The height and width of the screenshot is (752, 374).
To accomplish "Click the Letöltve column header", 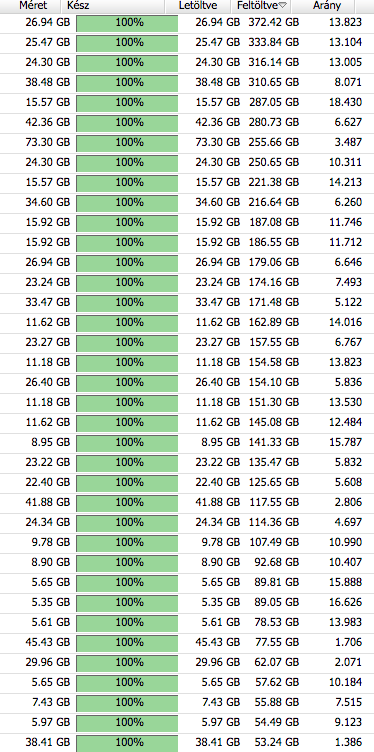I will click(199, 6).
